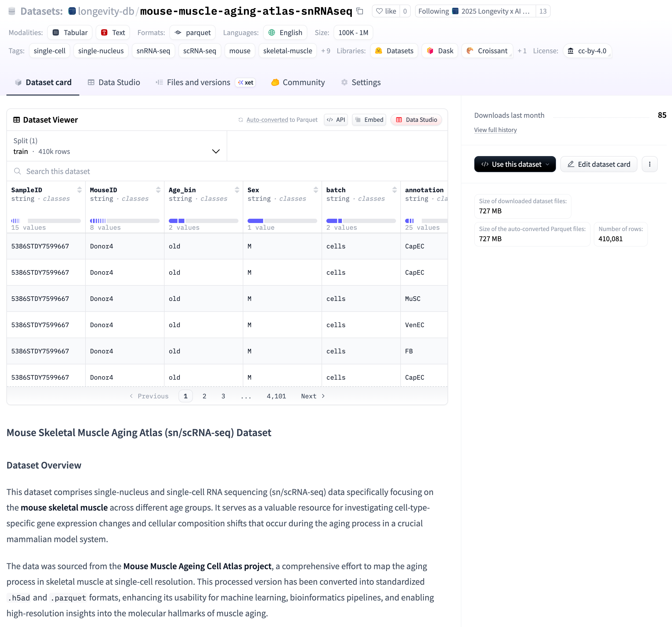Go to the Next page of rows
672x627 pixels.
pyautogui.click(x=313, y=396)
